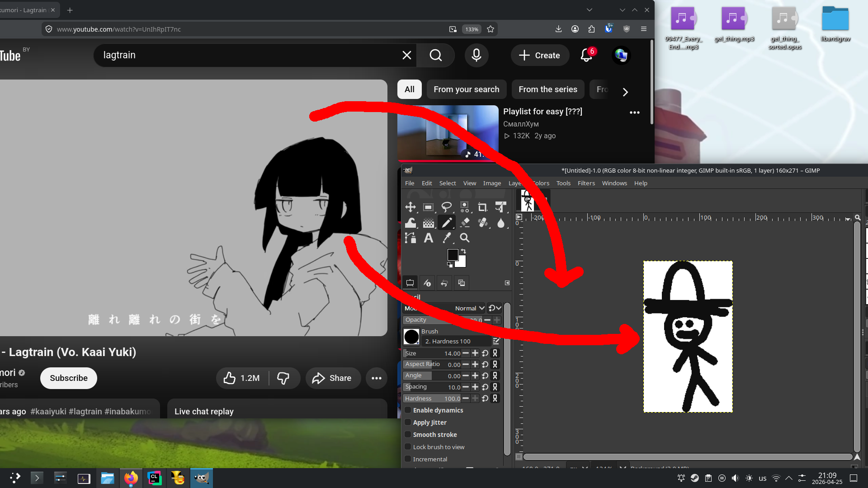868x488 pixels.
Task: Click the Hardness slider in tool options
Action: pos(433,399)
